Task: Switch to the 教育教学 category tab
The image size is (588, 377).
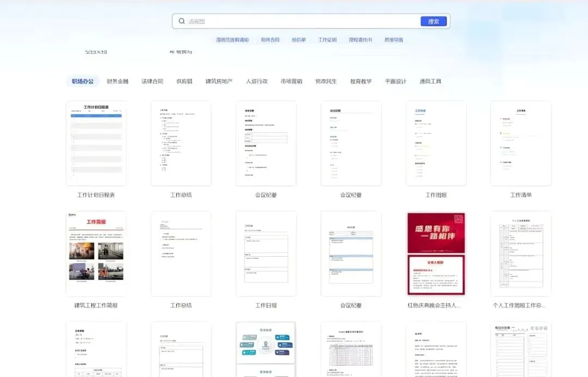Action: point(361,81)
